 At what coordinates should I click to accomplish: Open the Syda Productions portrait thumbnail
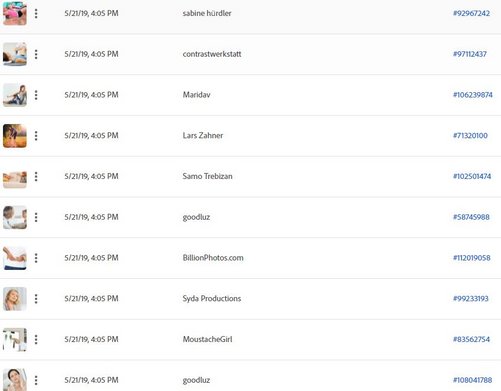point(15,299)
